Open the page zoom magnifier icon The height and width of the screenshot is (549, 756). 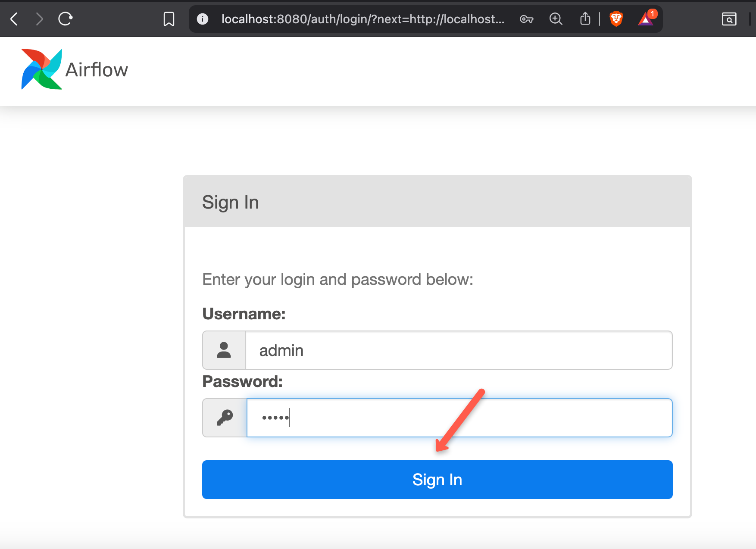click(556, 19)
